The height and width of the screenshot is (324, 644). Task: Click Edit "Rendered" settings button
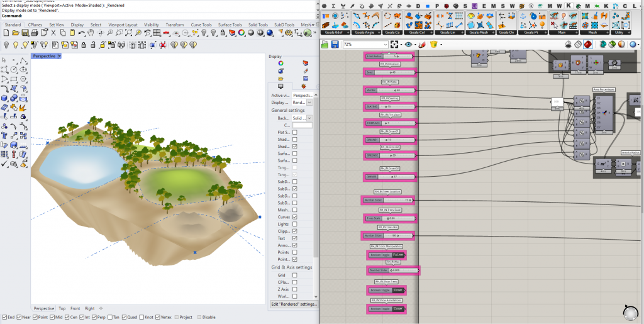pyautogui.click(x=293, y=304)
